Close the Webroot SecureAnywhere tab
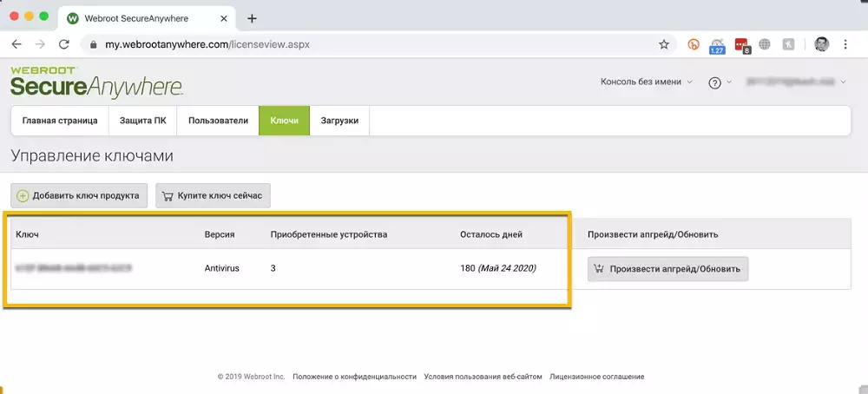Image resolution: width=868 pixels, height=394 pixels. [x=224, y=18]
